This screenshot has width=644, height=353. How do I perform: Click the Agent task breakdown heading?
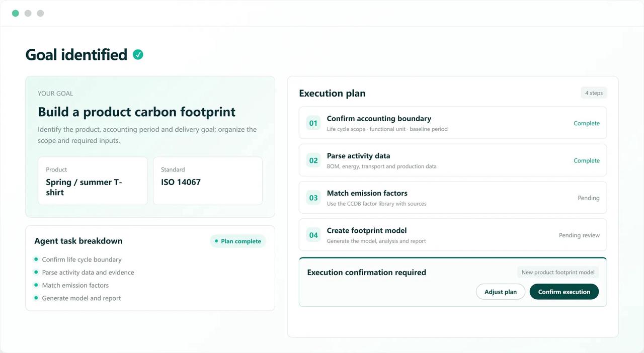click(78, 241)
